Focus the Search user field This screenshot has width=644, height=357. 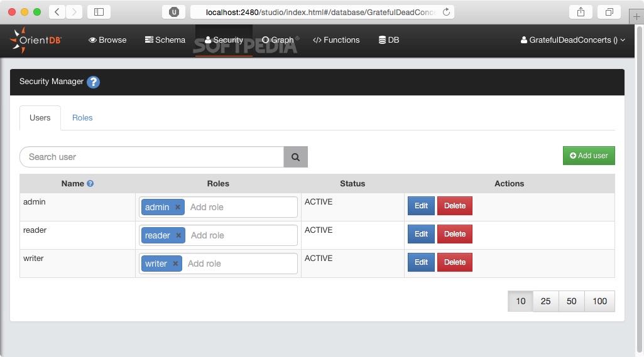(x=151, y=157)
